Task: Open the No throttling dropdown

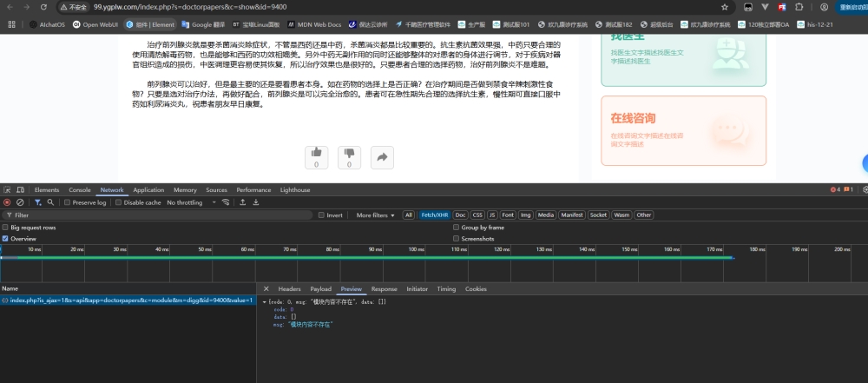Action: click(192, 202)
